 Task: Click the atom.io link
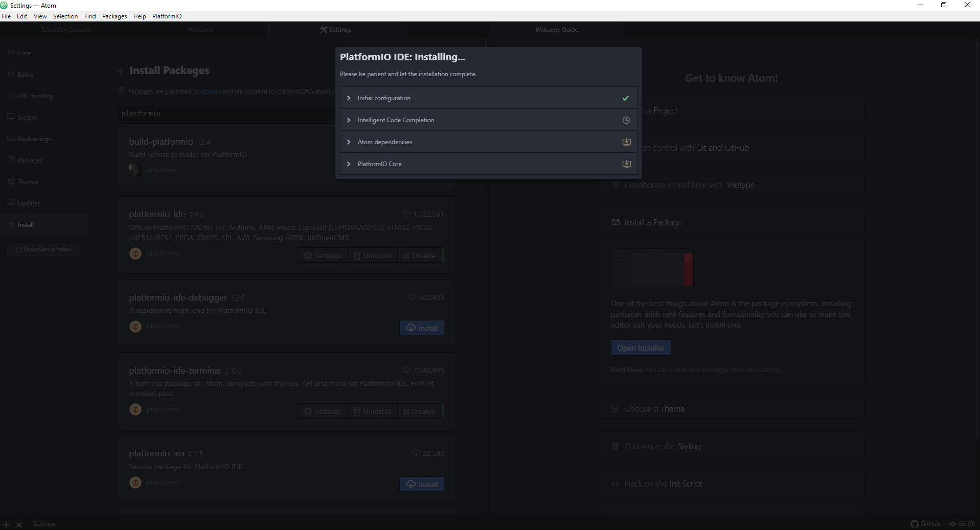211,91
